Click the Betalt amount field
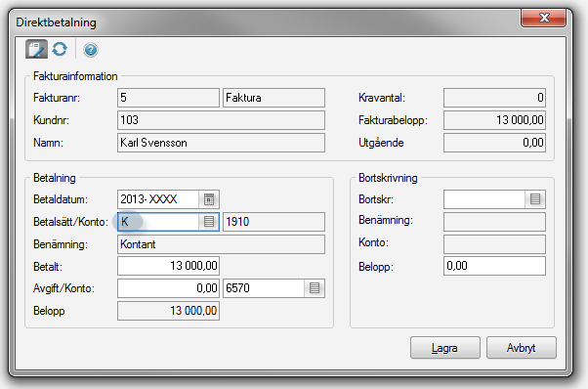This screenshot has height=389, width=588. [168, 266]
